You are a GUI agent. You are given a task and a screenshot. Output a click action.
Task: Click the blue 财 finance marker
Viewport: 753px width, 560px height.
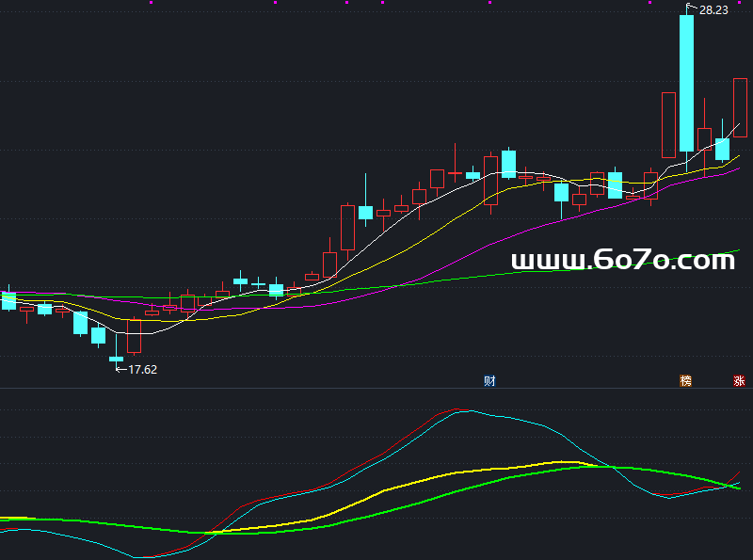point(489,381)
